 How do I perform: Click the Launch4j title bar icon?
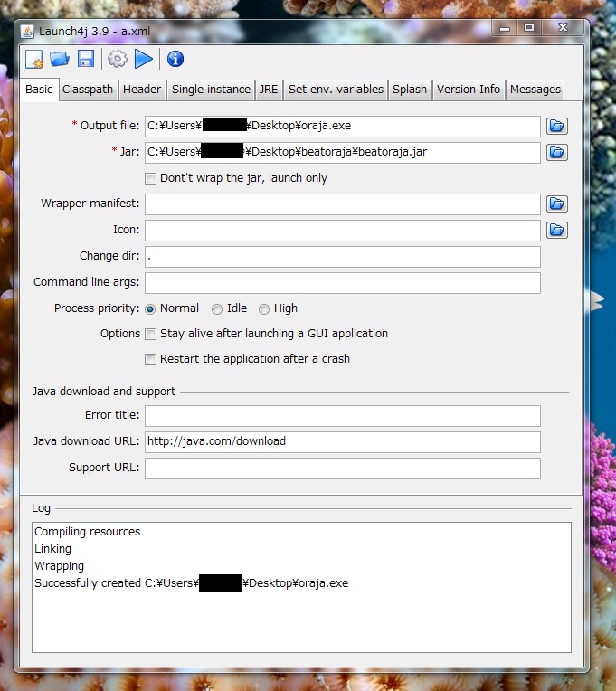(x=27, y=32)
